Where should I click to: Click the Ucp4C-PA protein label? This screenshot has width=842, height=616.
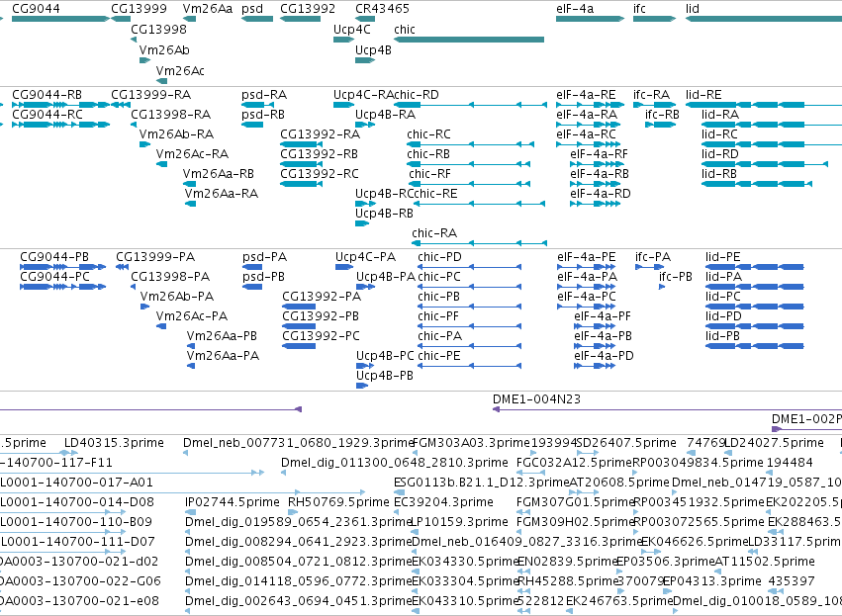point(366,257)
